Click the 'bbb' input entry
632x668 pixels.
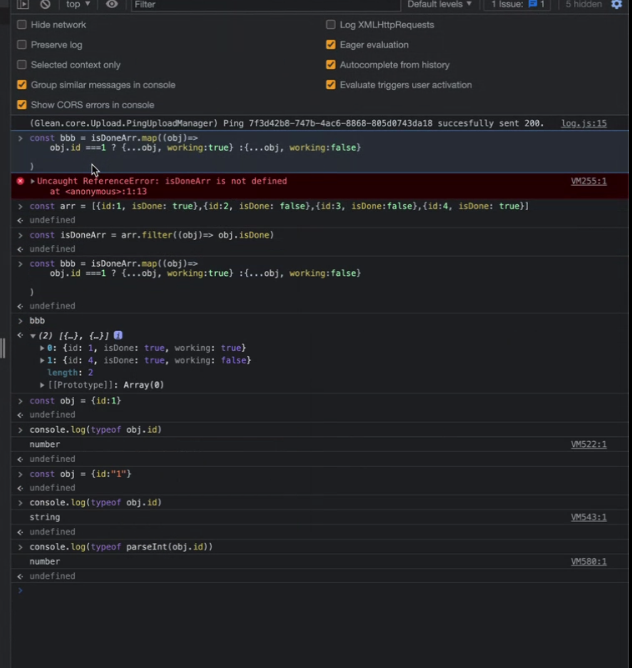pos(37,321)
